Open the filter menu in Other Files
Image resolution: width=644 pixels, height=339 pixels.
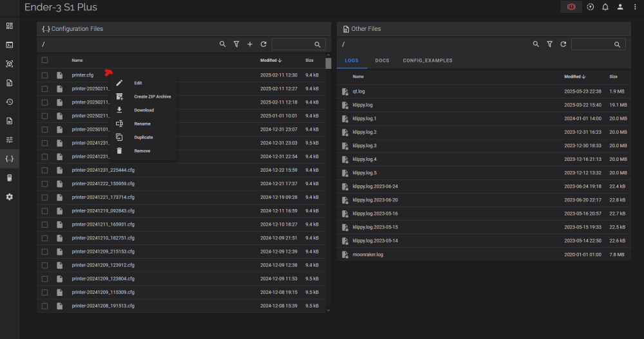(x=549, y=44)
